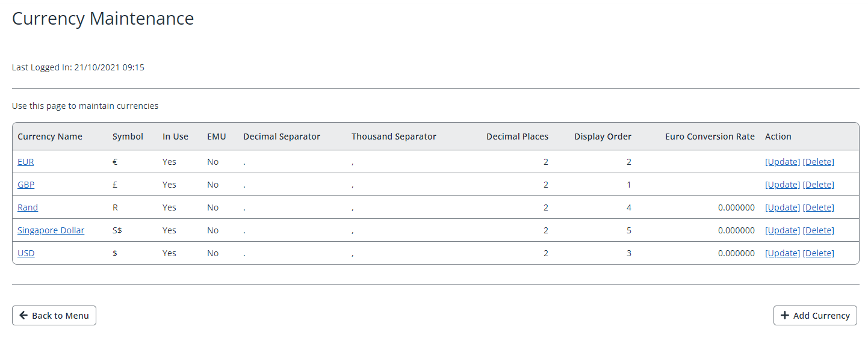Click Delete for the Rand row
This screenshot has width=868, height=341.
point(819,207)
